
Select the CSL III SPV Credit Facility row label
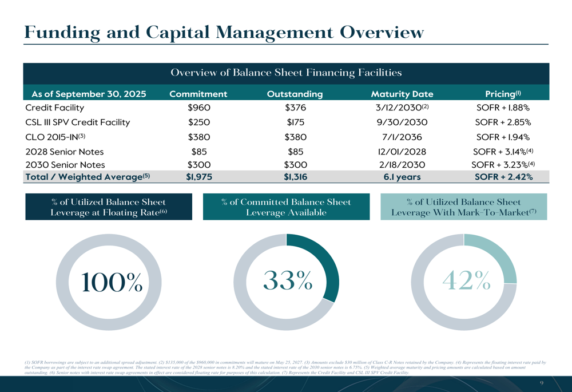click(x=78, y=122)
